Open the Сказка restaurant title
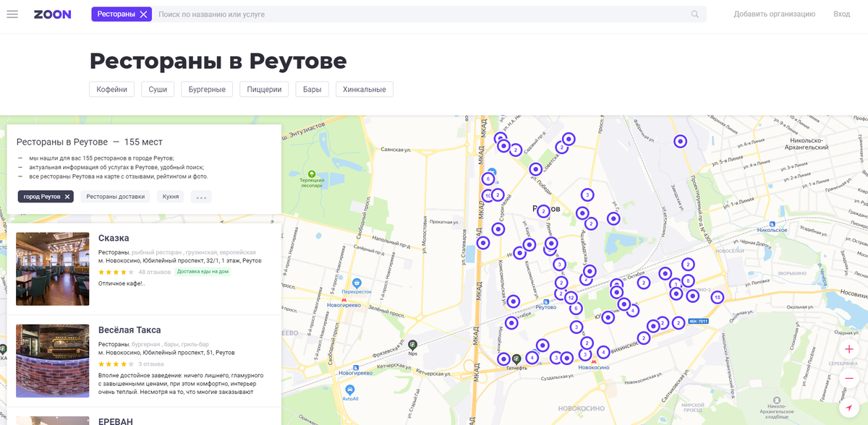Viewport: 868px width, 425px height. (x=114, y=238)
